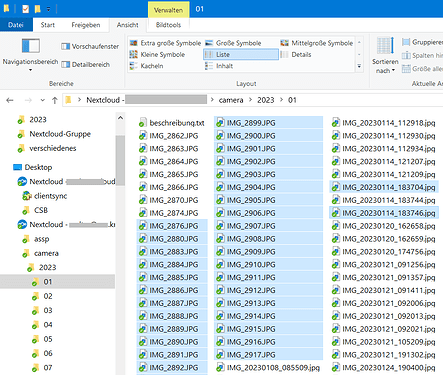
Task: Select file IMG_20230121_191302.jpg
Action: [x=383, y=355]
